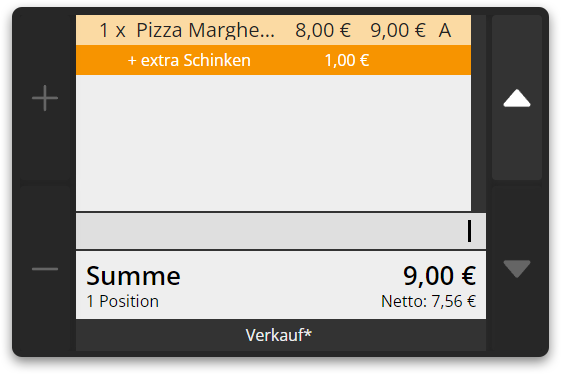The image size is (561, 374).
Task: Click the 1,00 € extra Schinken price
Action: [347, 60]
